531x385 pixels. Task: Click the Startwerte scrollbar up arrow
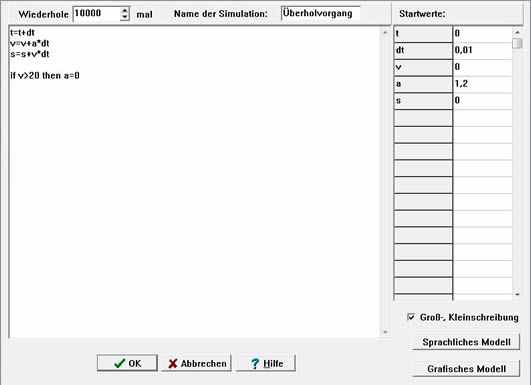pyautogui.click(x=517, y=32)
